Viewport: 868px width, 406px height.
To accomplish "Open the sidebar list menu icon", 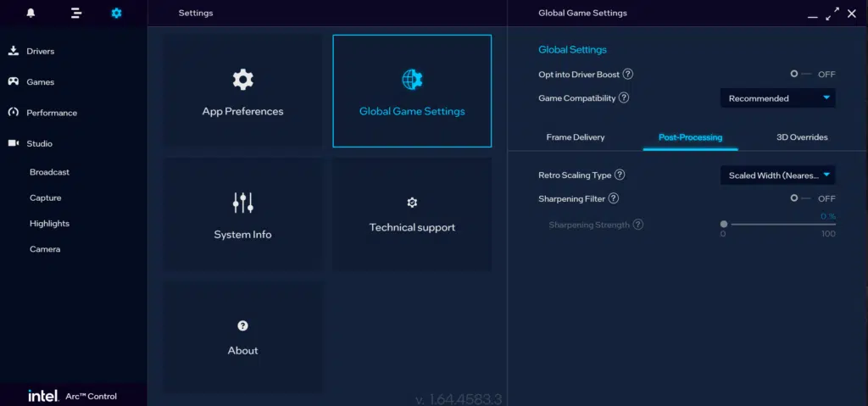I will pos(76,13).
